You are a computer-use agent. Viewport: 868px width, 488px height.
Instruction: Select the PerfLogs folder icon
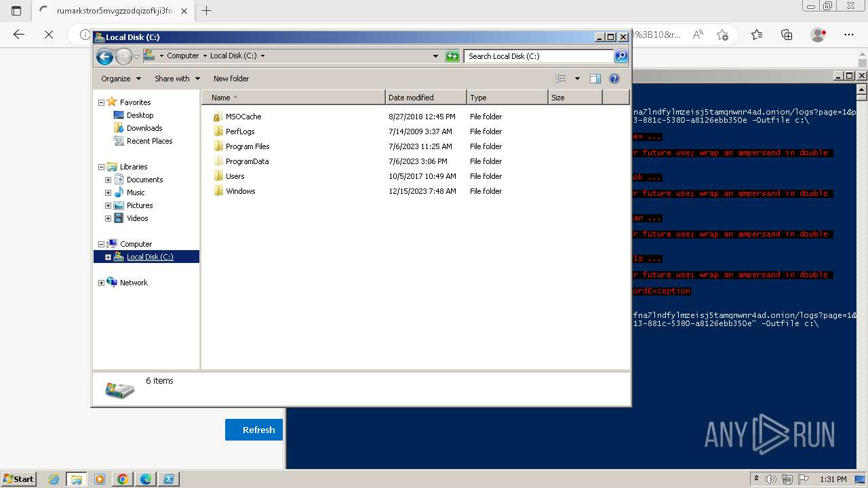(218, 131)
